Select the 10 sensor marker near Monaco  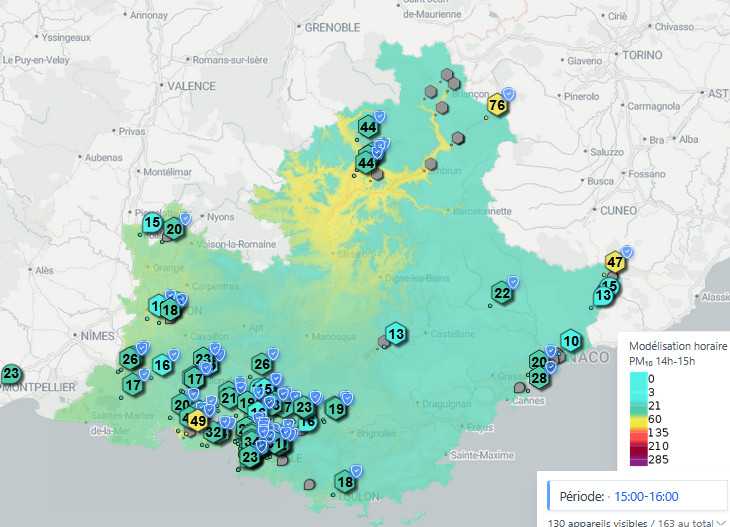click(571, 341)
